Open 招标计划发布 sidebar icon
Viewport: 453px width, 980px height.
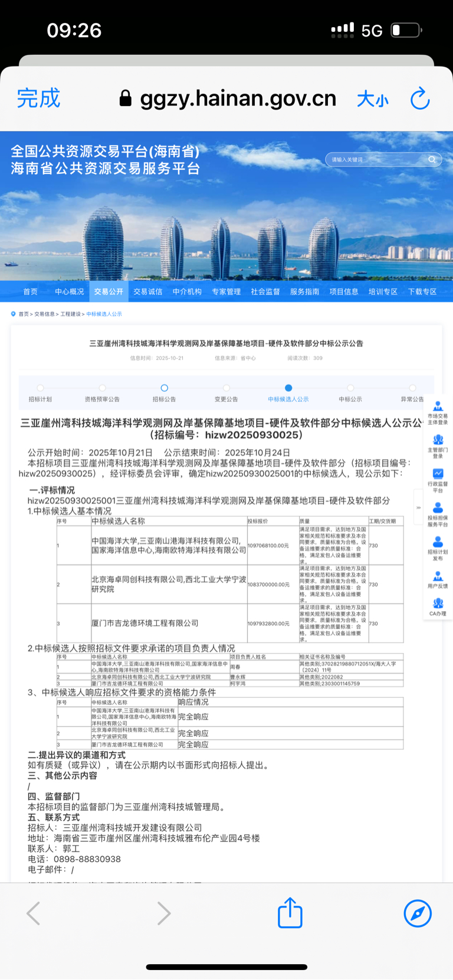tap(438, 548)
